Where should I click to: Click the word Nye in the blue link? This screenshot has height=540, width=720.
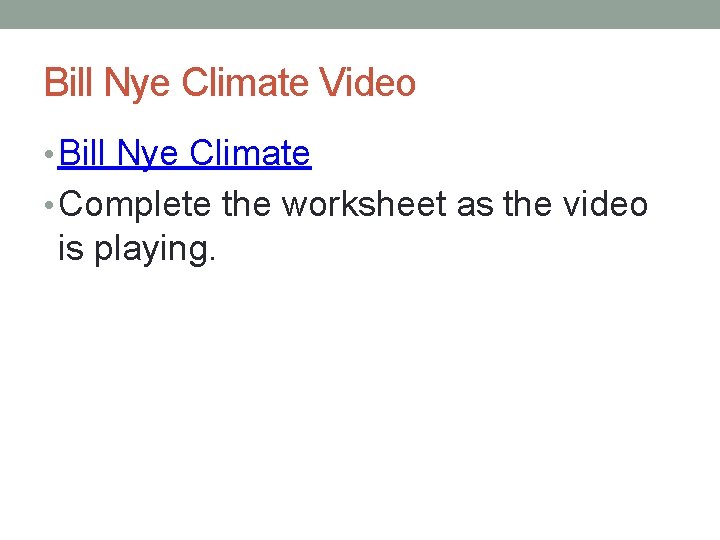pos(148,154)
